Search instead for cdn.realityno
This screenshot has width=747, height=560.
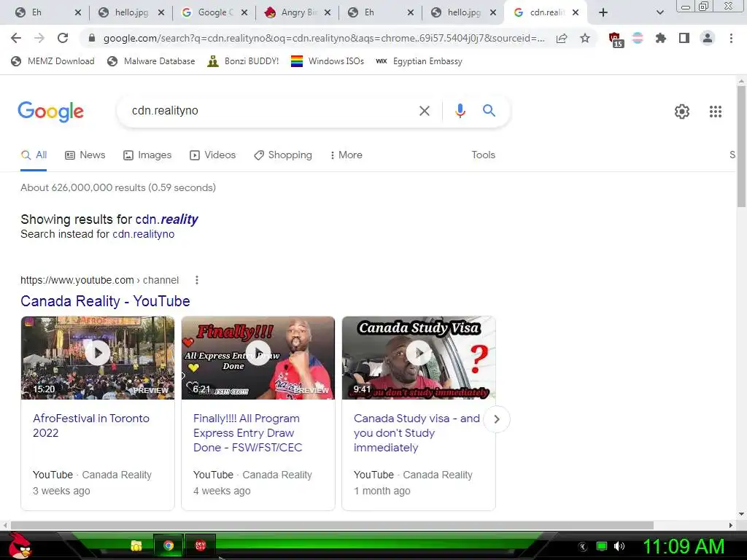[144, 234]
